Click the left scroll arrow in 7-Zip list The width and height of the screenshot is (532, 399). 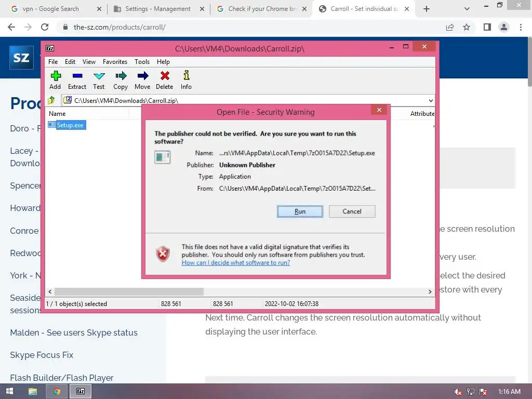coord(50,291)
